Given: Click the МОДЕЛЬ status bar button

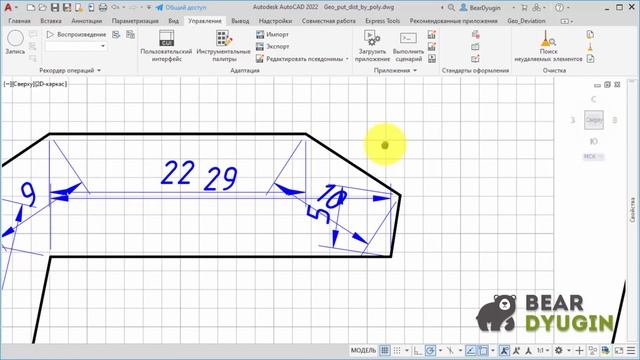Looking at the screenshot, I should pyautogui.click(x=363, y=350).
